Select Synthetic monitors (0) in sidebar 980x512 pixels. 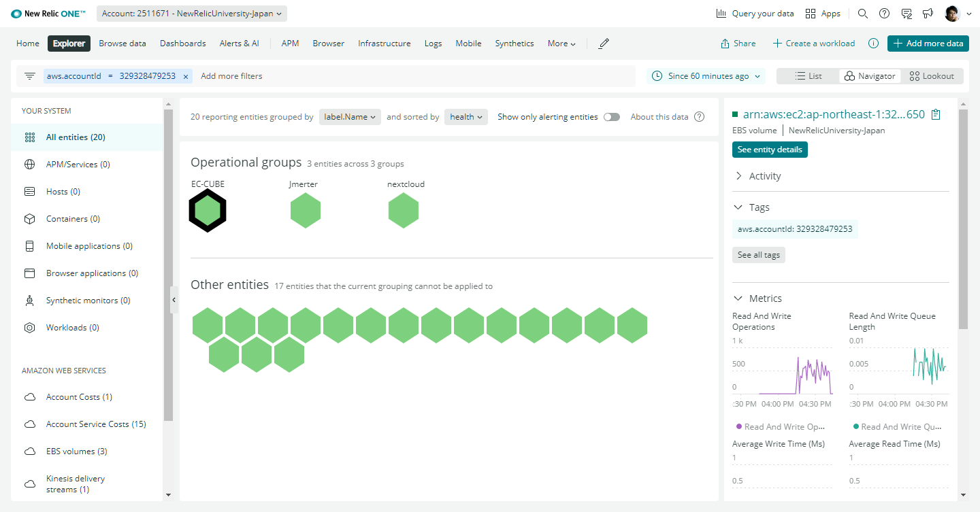tap(87, 301)
